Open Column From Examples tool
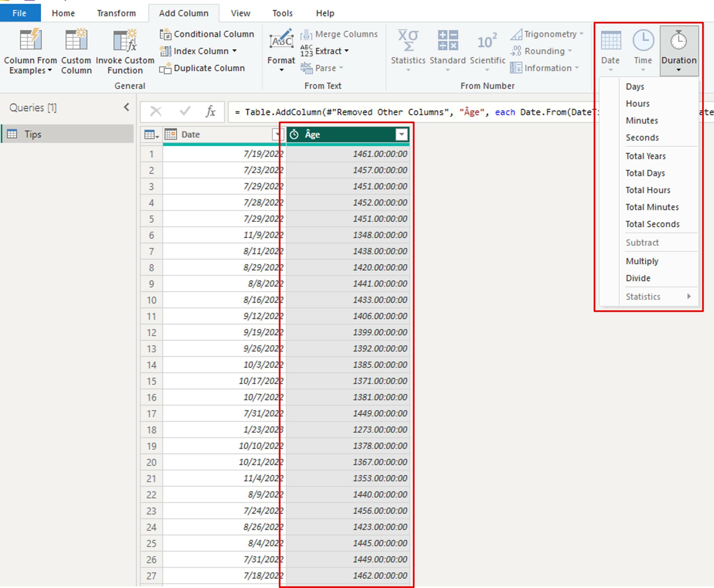 point(30,52)
